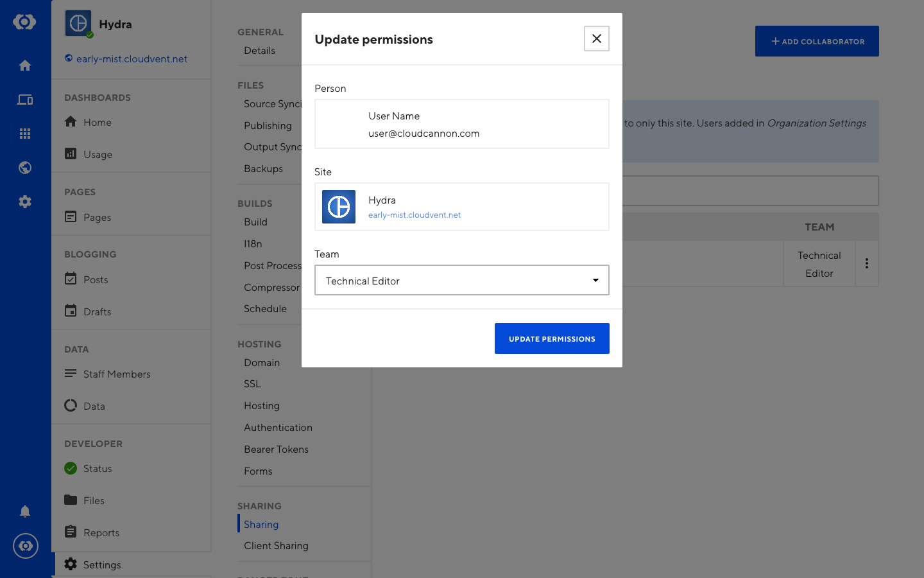Select Backups settings

pos(263,169)
